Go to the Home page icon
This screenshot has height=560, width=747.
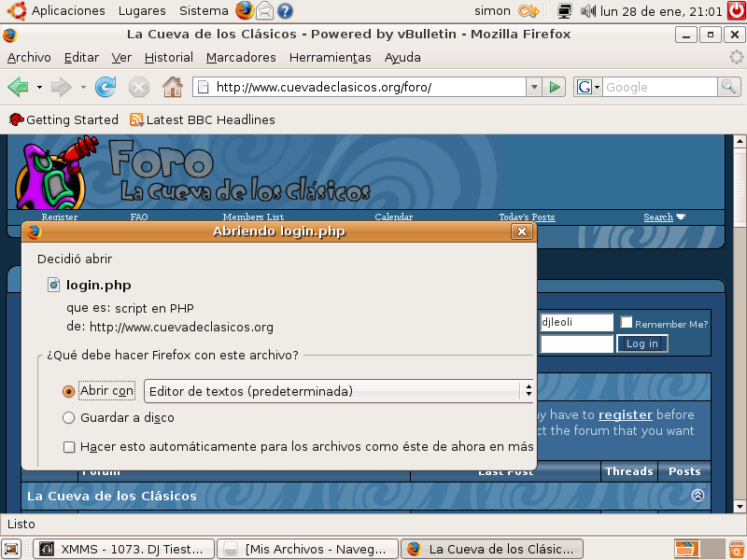pyautogui.click(x=173, y=87)
